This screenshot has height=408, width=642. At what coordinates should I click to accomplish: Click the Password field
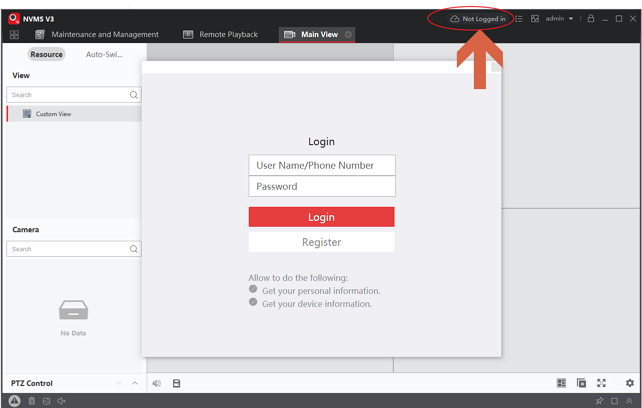click(322, 186)
